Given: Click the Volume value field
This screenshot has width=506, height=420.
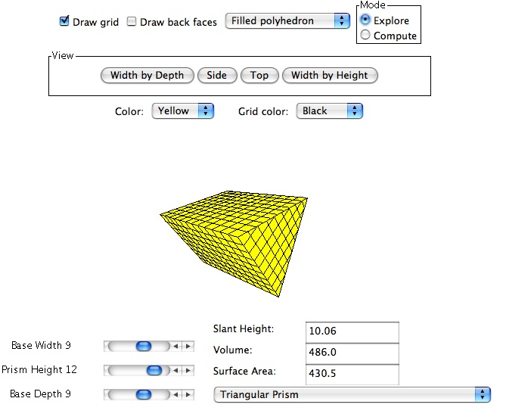Looking at the screenshot, I should 352,352.
